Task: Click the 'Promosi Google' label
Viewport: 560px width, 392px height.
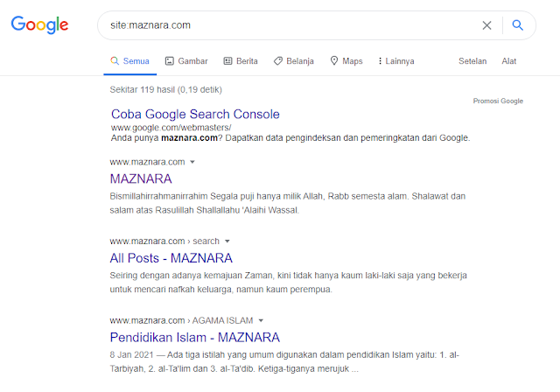Action: coord(498,101)
